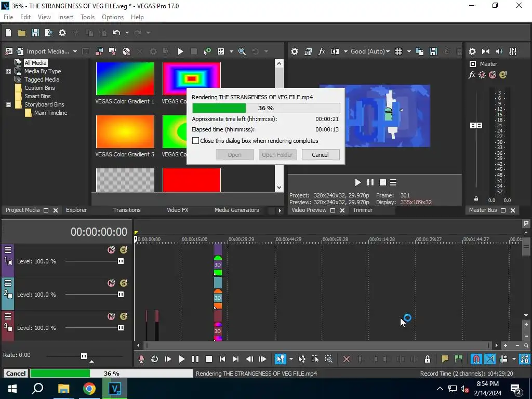Switch to Video FX tab

tap(178, 210)
